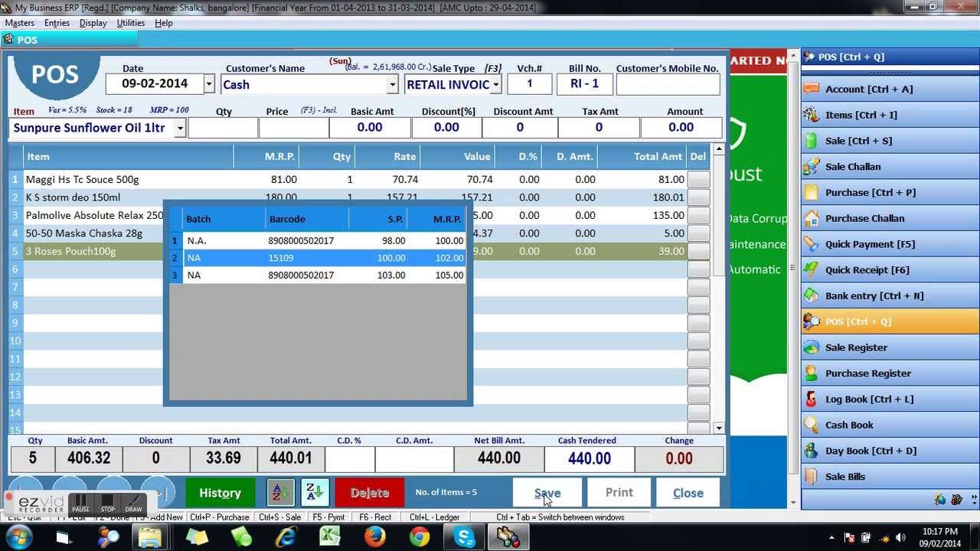This screenshot has width=980, height=551.
Task: Open Bank entry [Ctrl + N] in the sidebar
Action: click(890, 295)
